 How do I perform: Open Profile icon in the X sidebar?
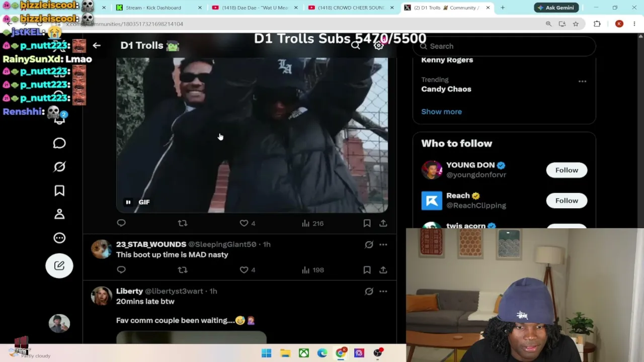coord(59,214)
